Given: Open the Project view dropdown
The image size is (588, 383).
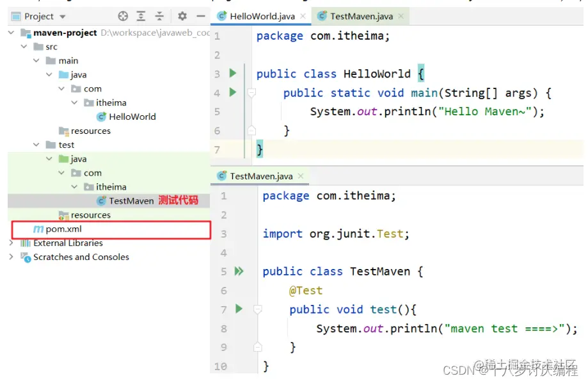Looking at the screenshot, I should click(63, 17).
